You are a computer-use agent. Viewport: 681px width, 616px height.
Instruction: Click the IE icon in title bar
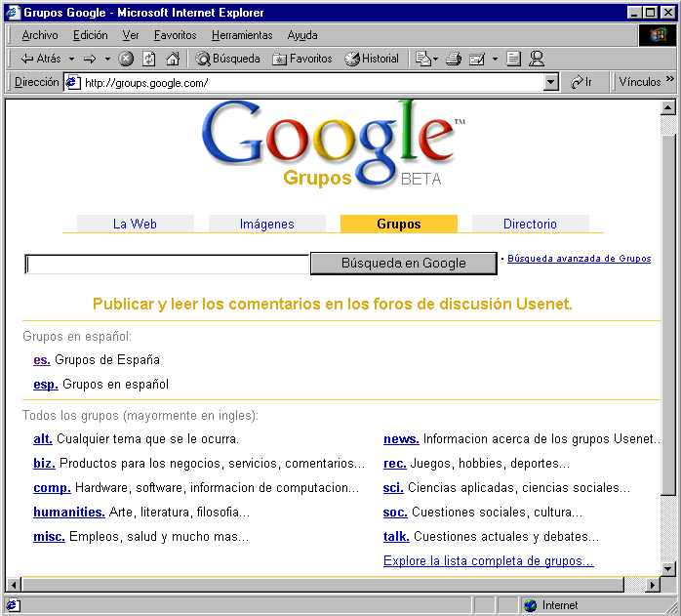[x=13, y=12]
